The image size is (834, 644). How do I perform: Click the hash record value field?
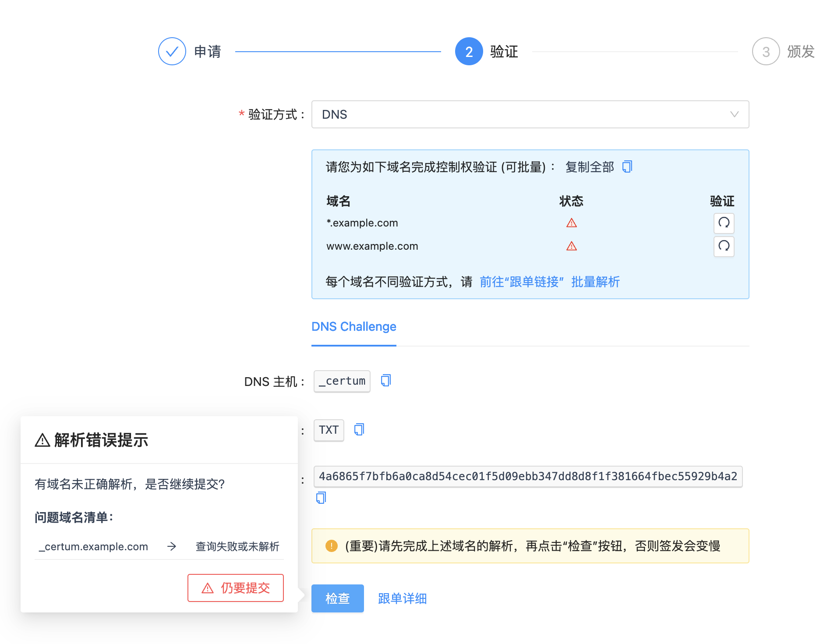[x=528, y=477]
